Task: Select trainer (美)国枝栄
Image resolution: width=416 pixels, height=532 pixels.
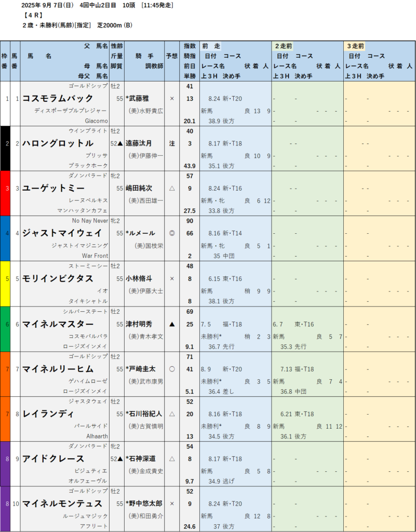Action: pos(149,246)
